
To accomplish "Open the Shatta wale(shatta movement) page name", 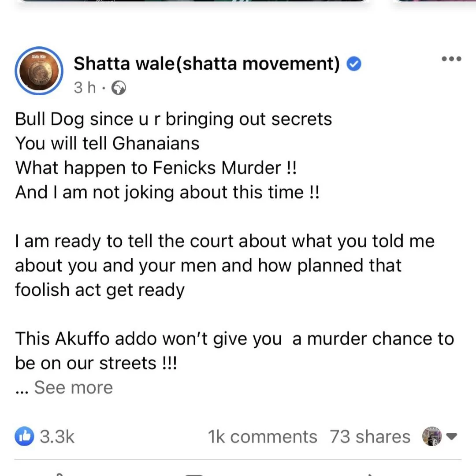I will [x=207, y=63].
